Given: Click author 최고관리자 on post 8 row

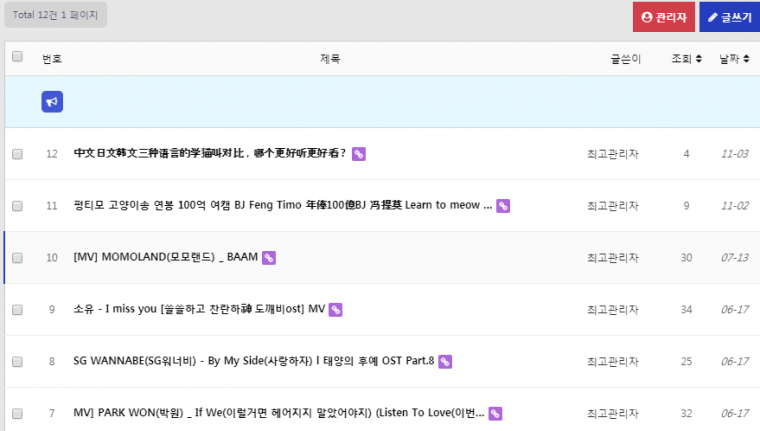Looking at the screenshot, I should coord(613,362).
